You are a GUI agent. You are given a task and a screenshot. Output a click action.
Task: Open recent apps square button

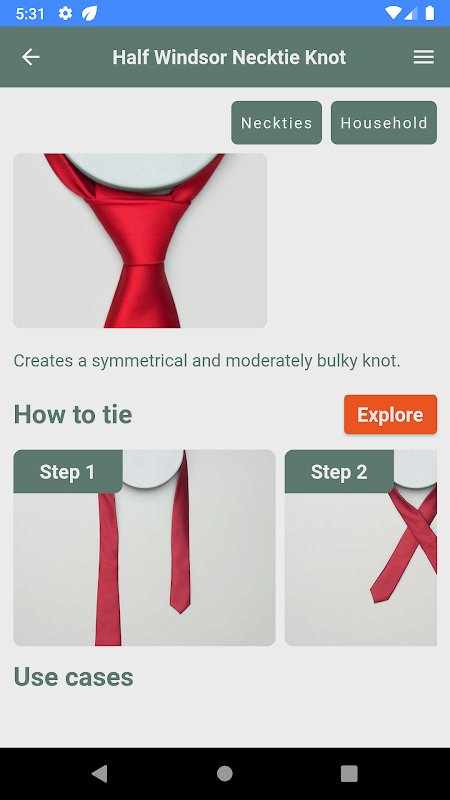click(349, 773)
